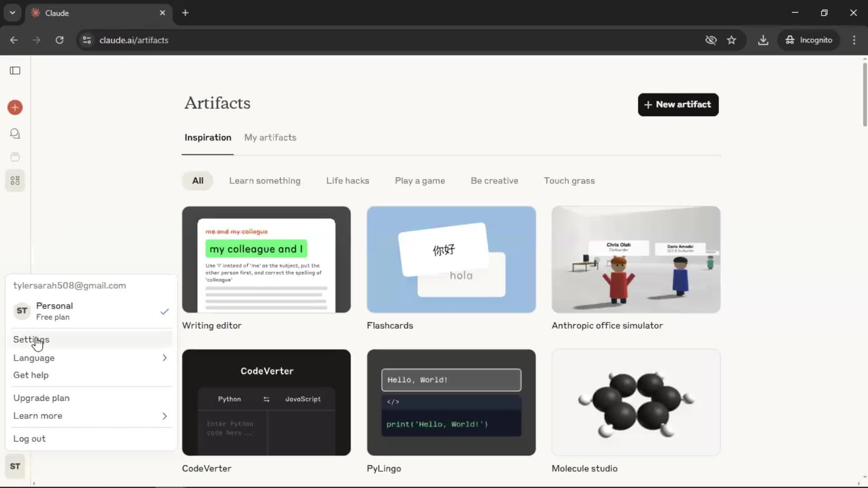Expand the Learn more submenu

tap(91, 416)
